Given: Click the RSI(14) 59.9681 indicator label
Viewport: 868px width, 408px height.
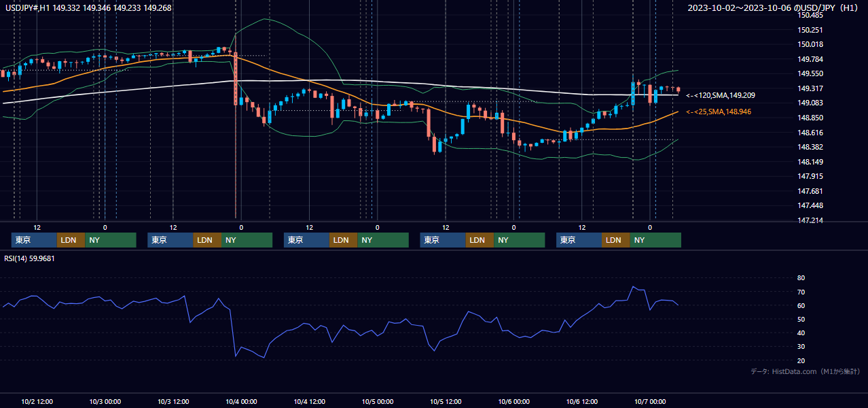Looking at the screenshot, I should tap(29, 258).
